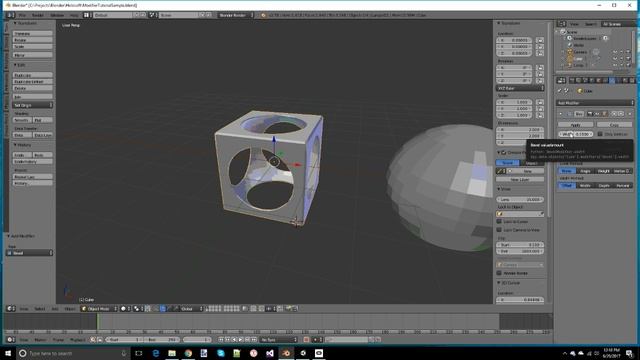Click the 3D view editor type icon
This screenshot has height=360, width=640.
[11, 309]
